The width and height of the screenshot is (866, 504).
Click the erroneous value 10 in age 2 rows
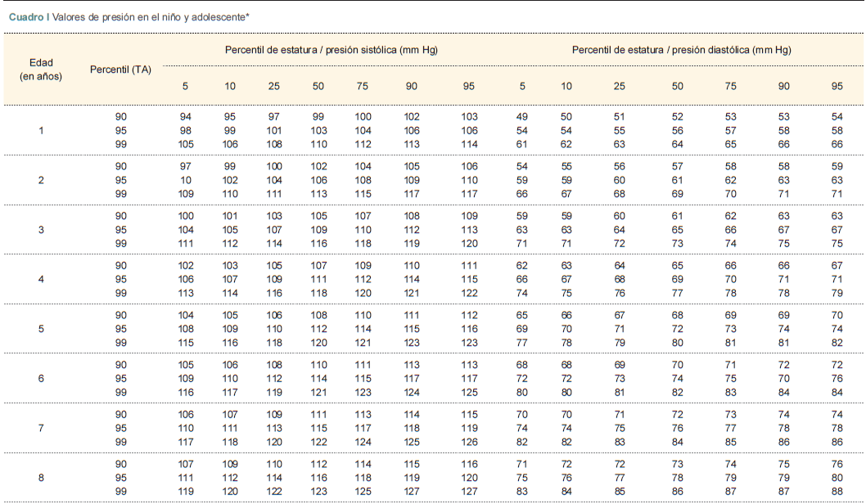[186, 180]
